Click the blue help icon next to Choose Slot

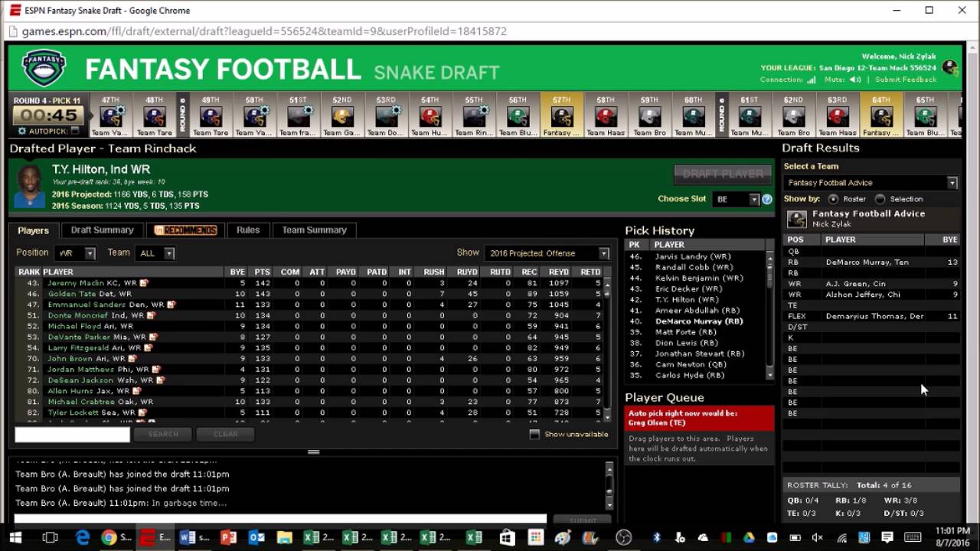(766, 199)
